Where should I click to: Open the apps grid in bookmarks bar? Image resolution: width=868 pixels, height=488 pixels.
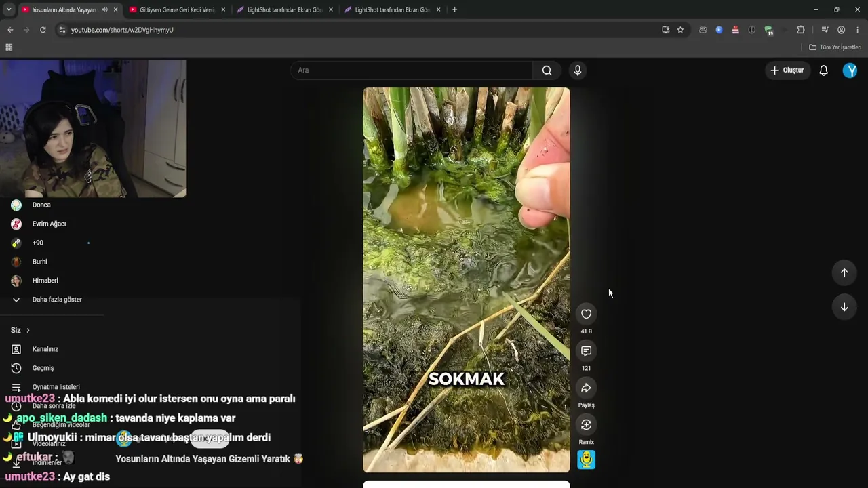(x=9, y=47)
